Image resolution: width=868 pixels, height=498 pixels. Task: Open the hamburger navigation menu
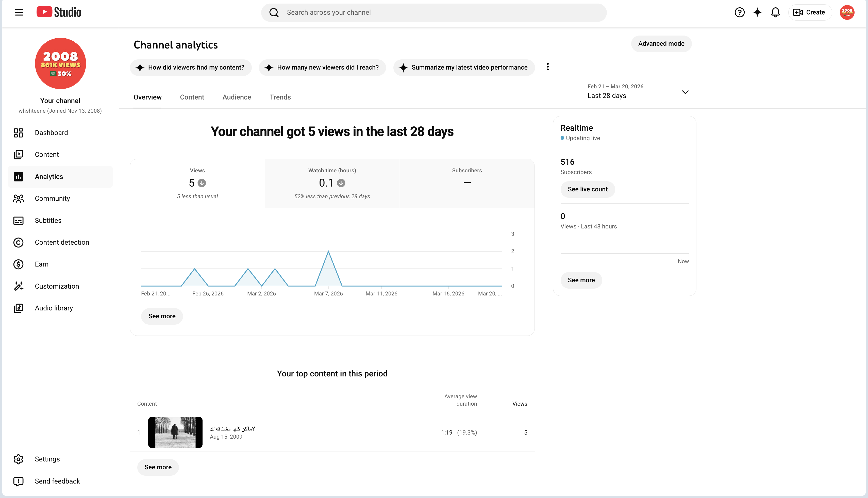click(19, 13)
